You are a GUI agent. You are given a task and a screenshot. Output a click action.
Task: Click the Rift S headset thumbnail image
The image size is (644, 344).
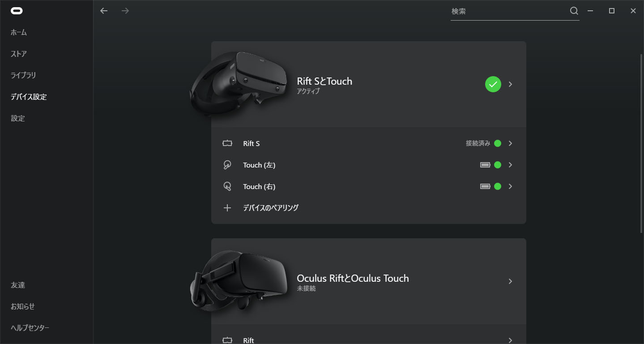click(x=239, y=83)
